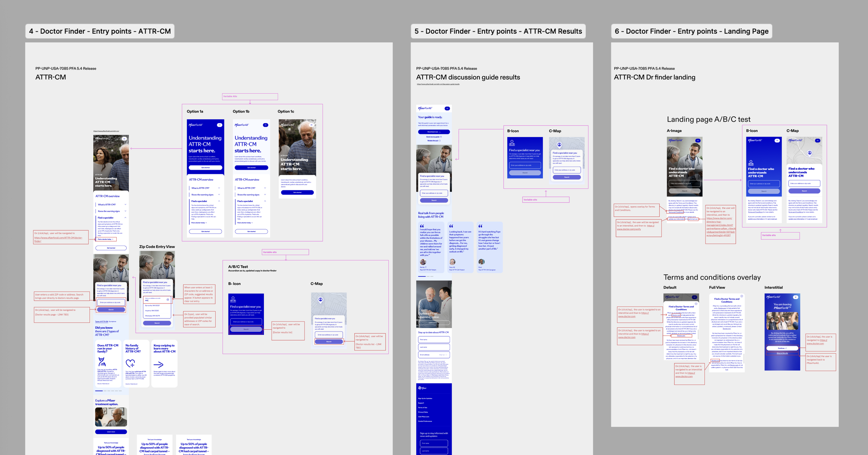Click the Landing page A/B/C test heading
868x455 pixels.
709,119
